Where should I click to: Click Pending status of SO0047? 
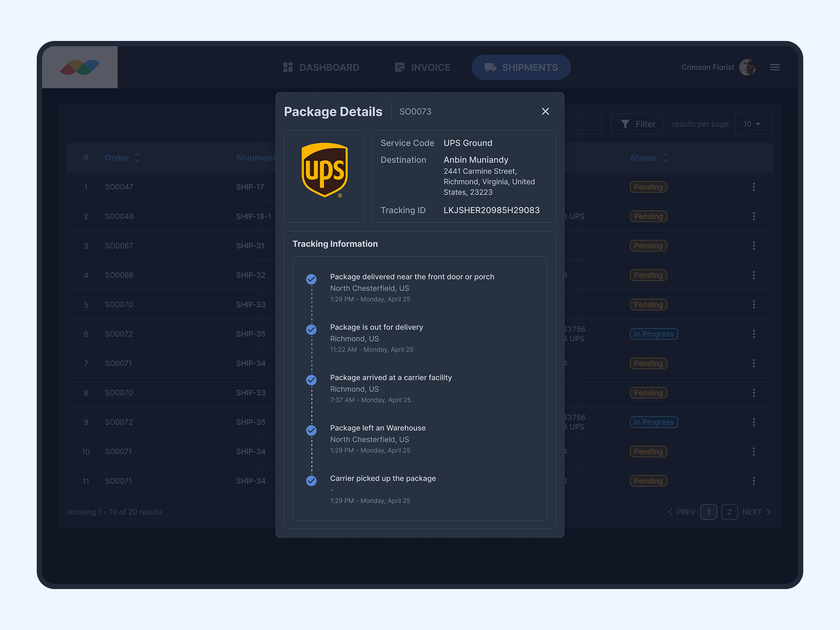pos(648,187)
